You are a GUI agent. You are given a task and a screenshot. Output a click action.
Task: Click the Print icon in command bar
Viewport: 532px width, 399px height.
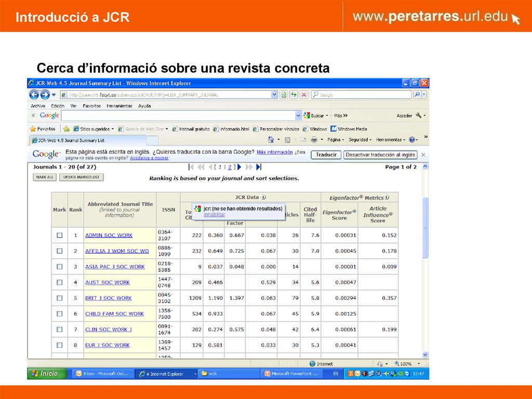pyautogui.click(x=314, y=139)
